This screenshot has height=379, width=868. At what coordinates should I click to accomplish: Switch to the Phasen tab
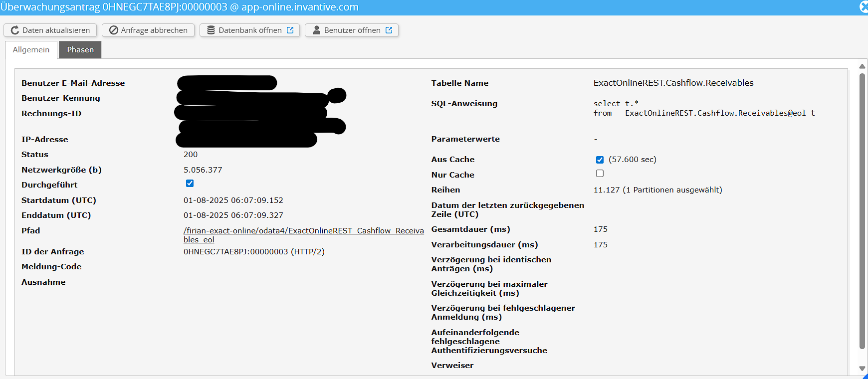(x=80, y=50)
